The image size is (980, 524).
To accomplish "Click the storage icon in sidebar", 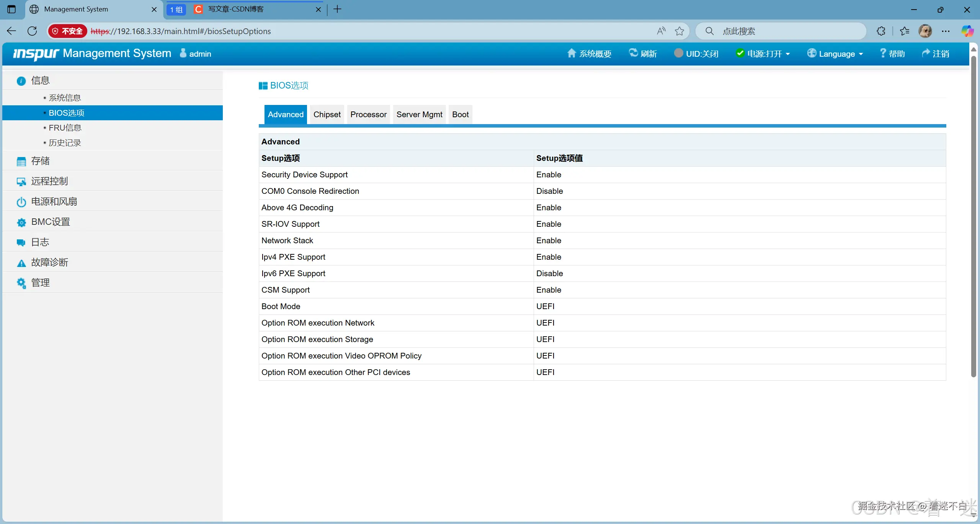I will (21, 161).
